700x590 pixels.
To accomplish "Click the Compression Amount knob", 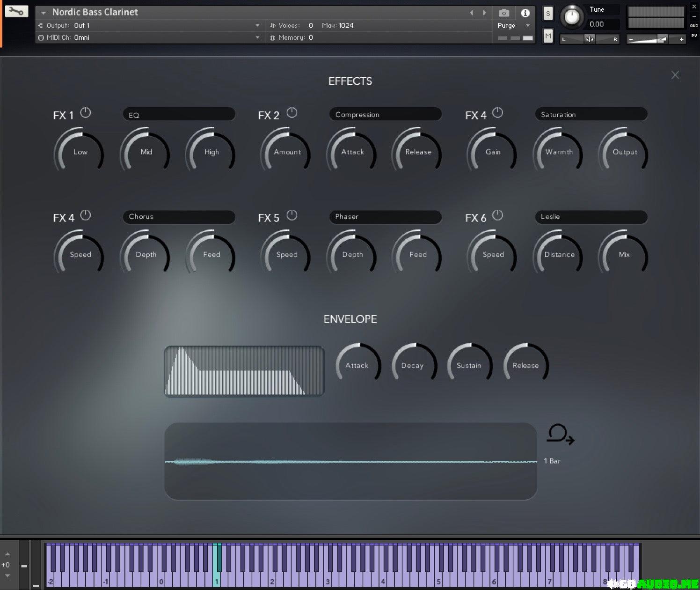I will pos(286,152).
